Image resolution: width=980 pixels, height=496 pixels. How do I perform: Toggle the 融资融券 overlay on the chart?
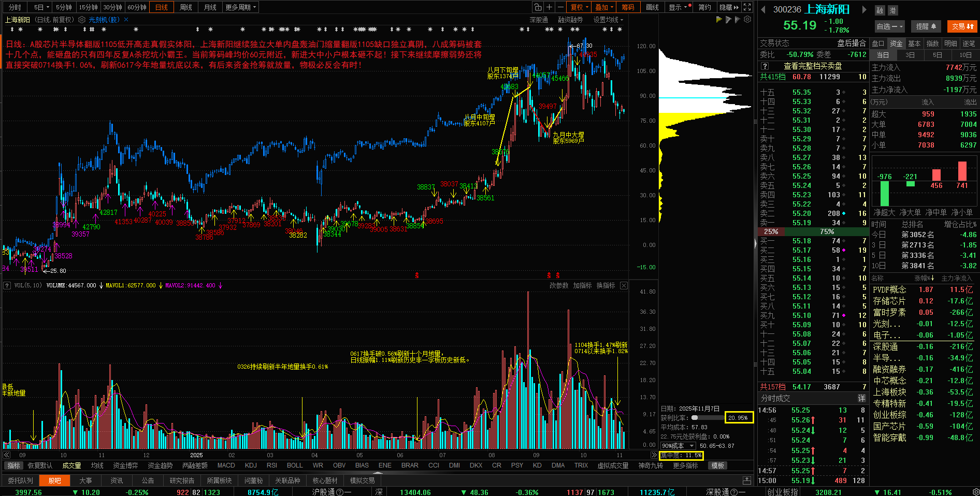(570, 20)
